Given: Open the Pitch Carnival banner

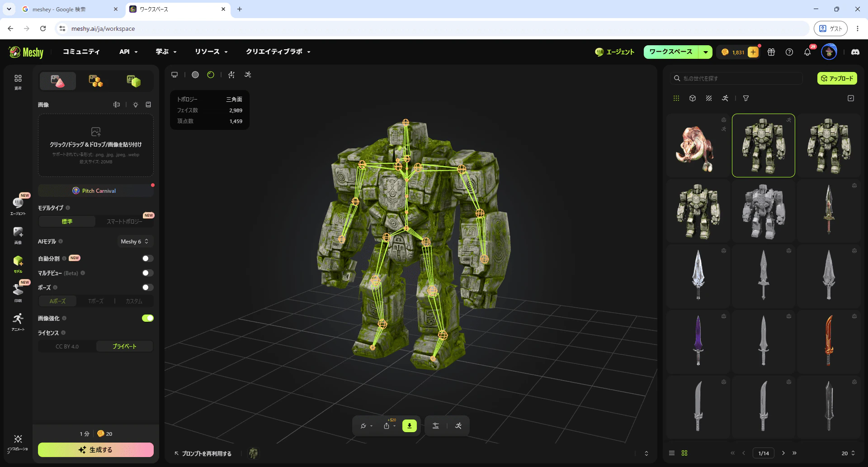Looking at the screenshot, I should (x=96, y=191).
